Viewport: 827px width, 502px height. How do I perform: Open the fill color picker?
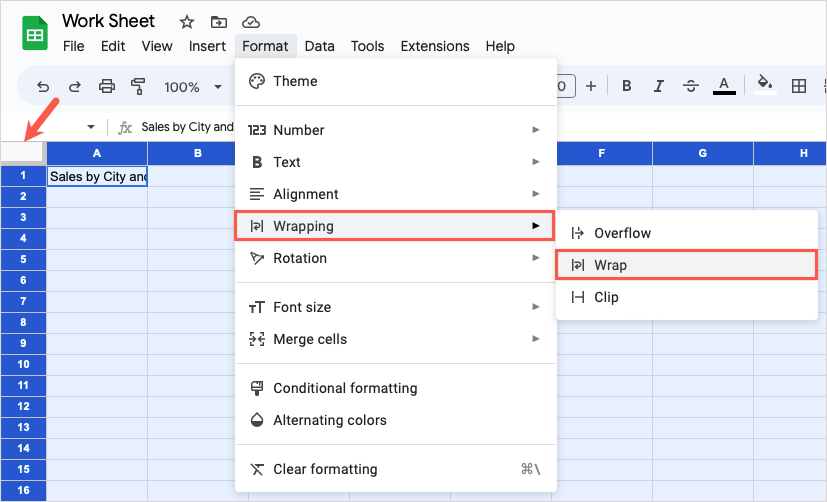[765, 86]
